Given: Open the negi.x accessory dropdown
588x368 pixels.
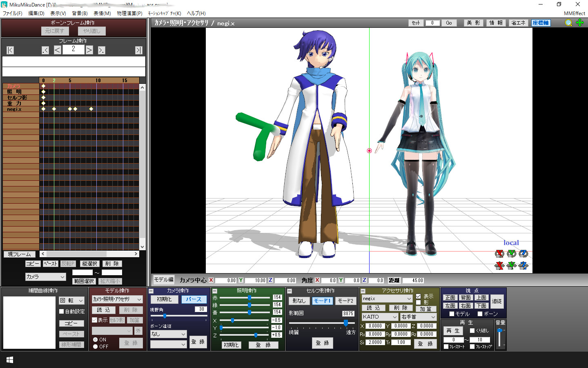Looking at the screenshot, I should coord(387,298).
